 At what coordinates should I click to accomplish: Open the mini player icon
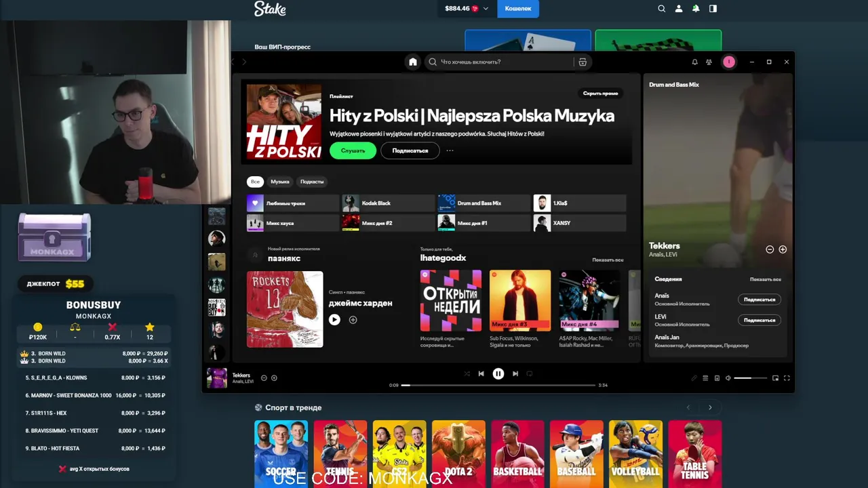click(x=776, y=378)
